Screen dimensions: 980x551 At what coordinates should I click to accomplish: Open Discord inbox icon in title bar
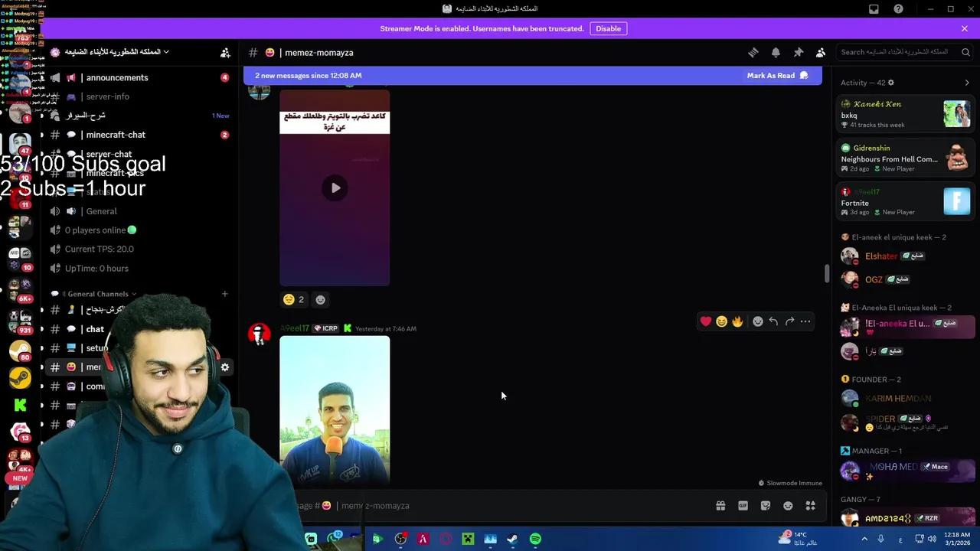click(874, 9)
